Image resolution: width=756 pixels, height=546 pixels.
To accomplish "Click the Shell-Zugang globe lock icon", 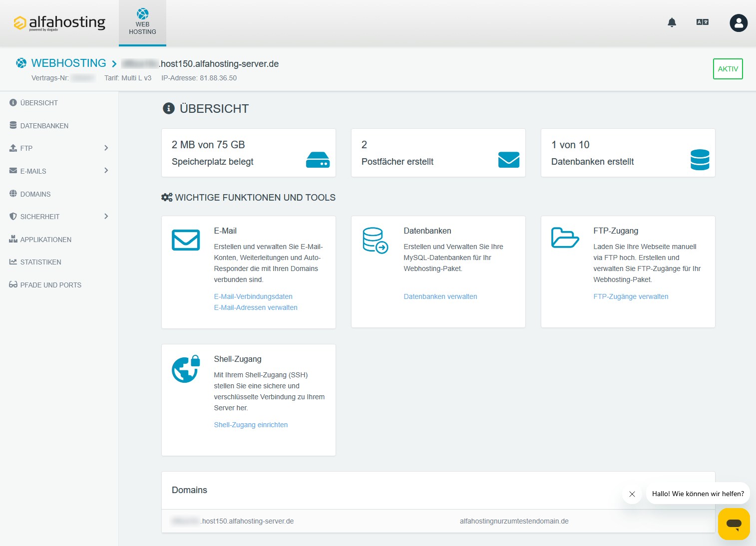I will (x=186, y=369).
